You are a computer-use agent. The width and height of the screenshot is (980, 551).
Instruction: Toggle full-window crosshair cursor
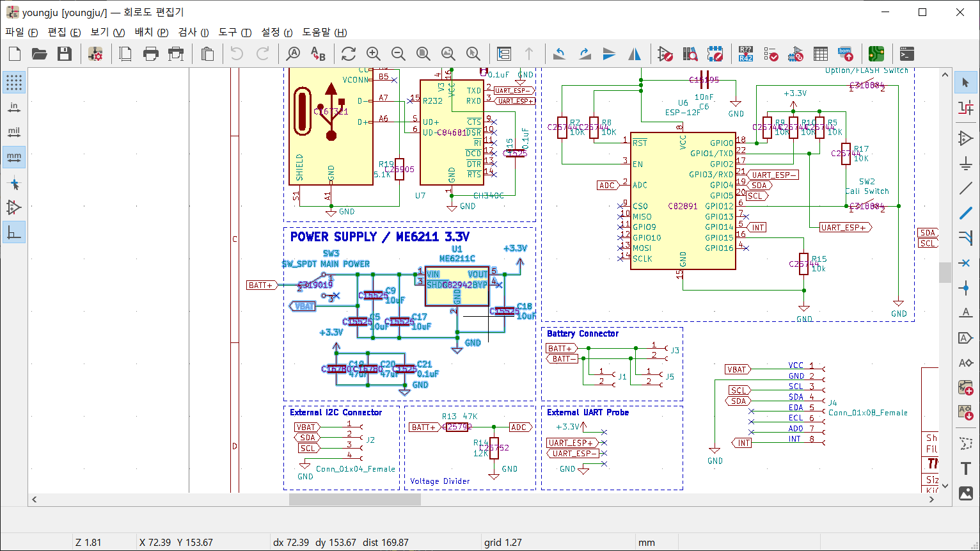[x=14, y=184]
